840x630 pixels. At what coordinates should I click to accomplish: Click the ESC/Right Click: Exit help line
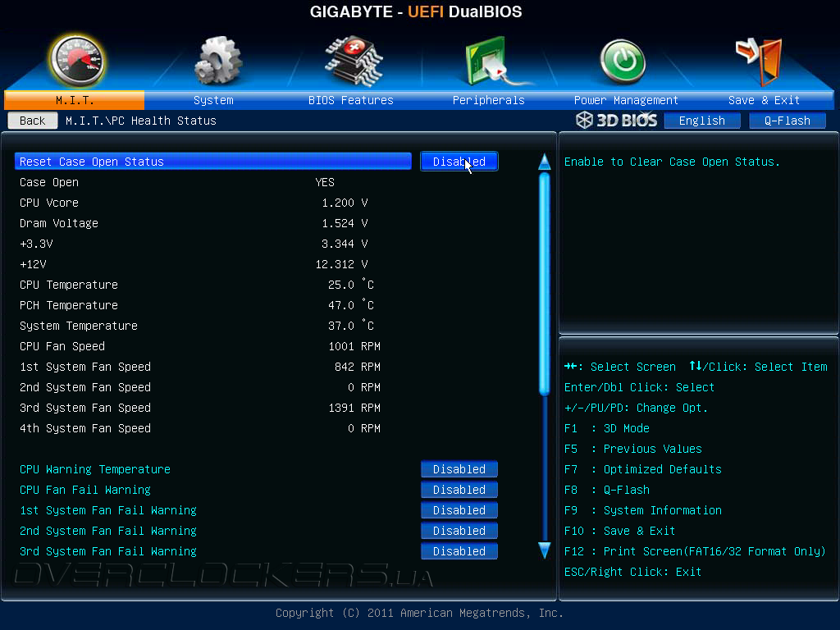point(632,572)
